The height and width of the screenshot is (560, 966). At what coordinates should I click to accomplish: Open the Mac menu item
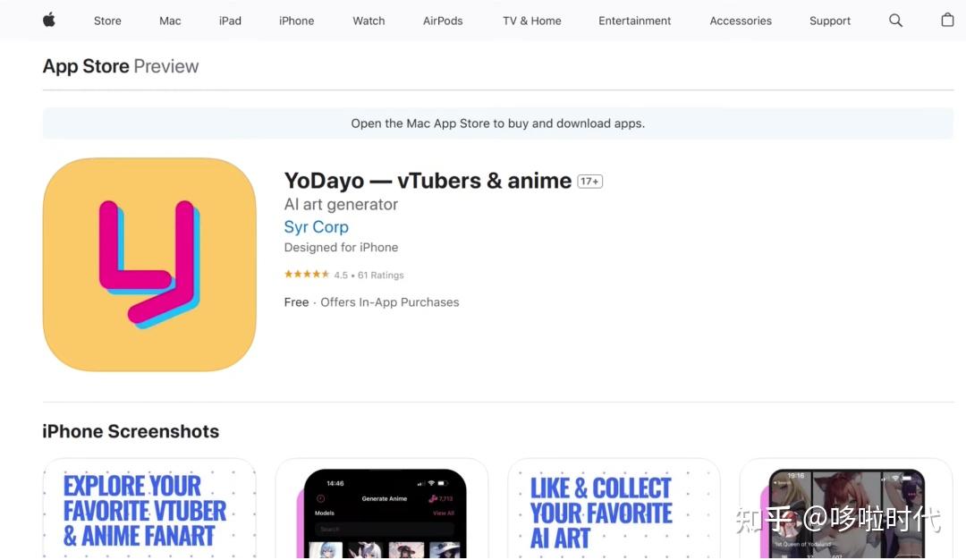(x=170, y=21)
